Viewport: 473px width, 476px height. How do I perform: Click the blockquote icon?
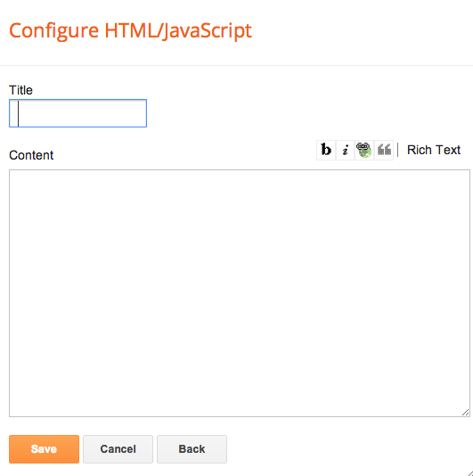(384, 150)
